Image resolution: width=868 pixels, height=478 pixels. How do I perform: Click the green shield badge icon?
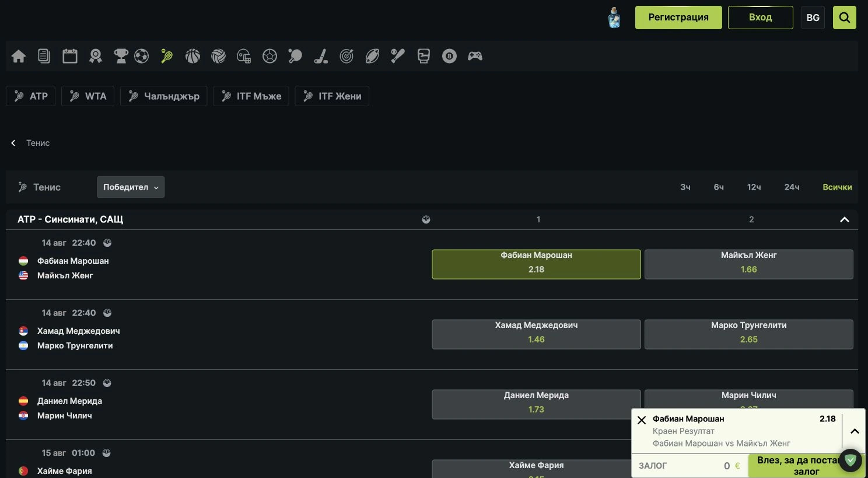pos(850,460)
